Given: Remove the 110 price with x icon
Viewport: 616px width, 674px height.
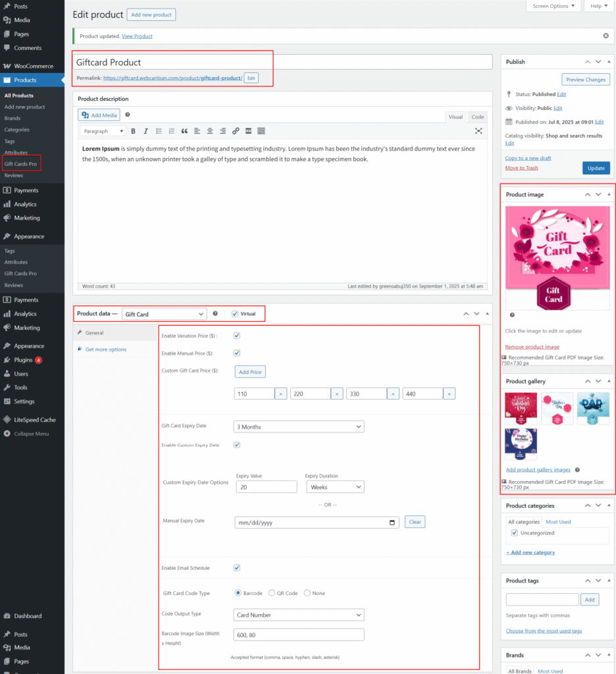Looking at the screenshot, I should pos(280,394).
